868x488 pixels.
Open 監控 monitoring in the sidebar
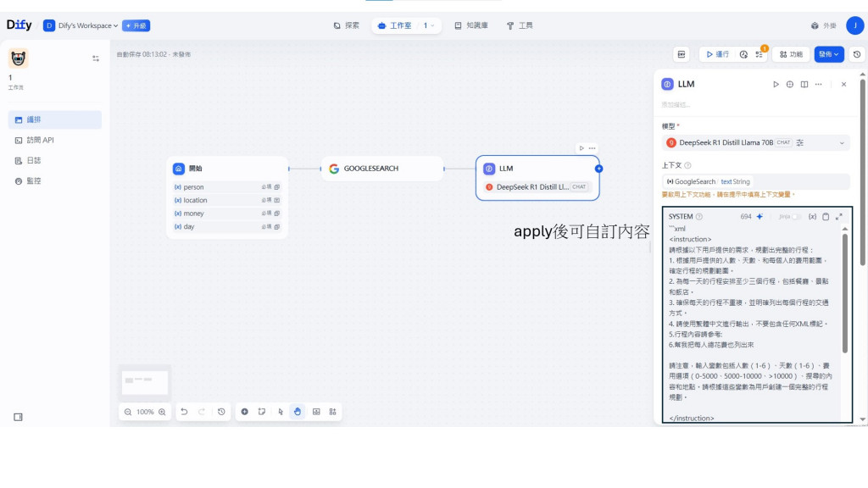tap(55, 181)
